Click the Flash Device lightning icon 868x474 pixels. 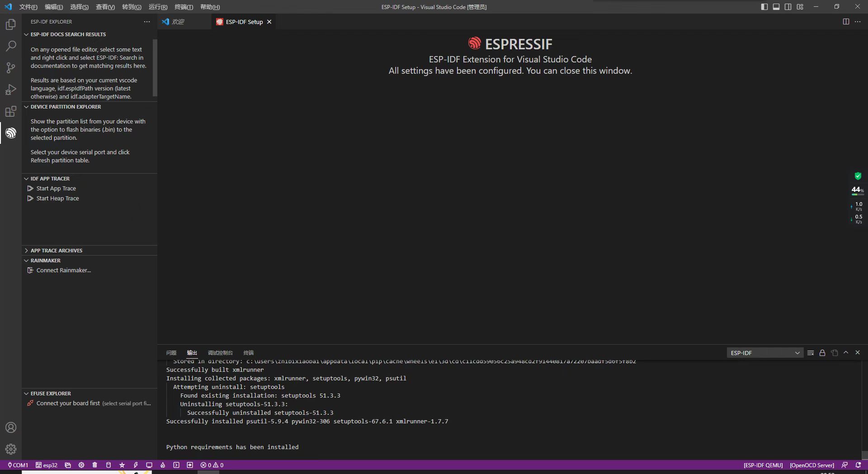pyautogui.click(x=136, y=465)
